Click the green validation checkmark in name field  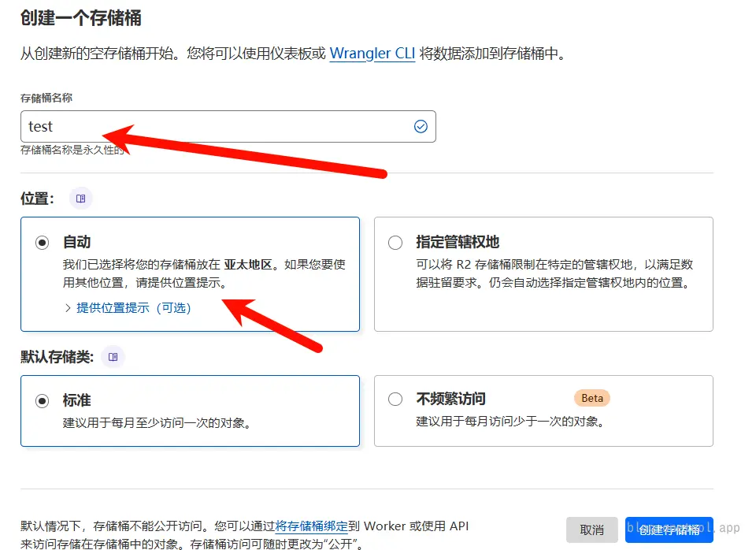(421, 127)
